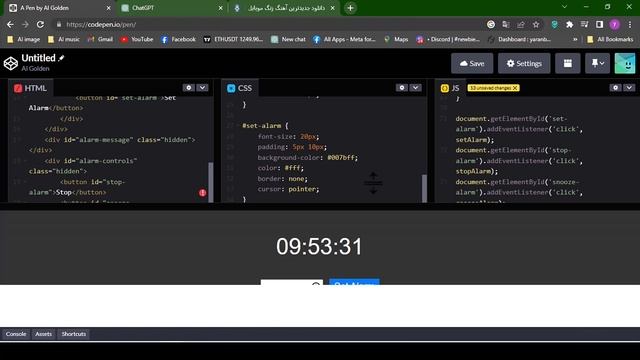This screenshot has height=360, width=640.
Task: Focus the codepen.io address bar
Action: [x=269, y=24]
